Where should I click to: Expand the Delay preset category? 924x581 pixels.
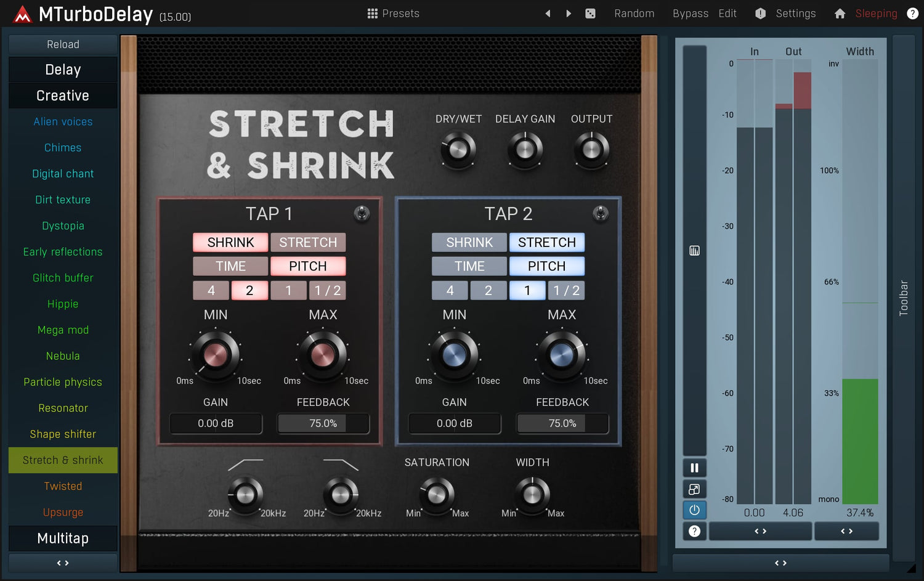[63, 70]
